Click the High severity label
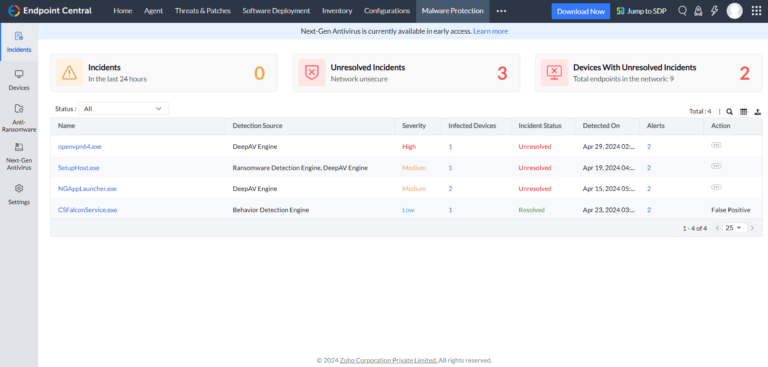768x367 pixels. (x=408, y=147)
